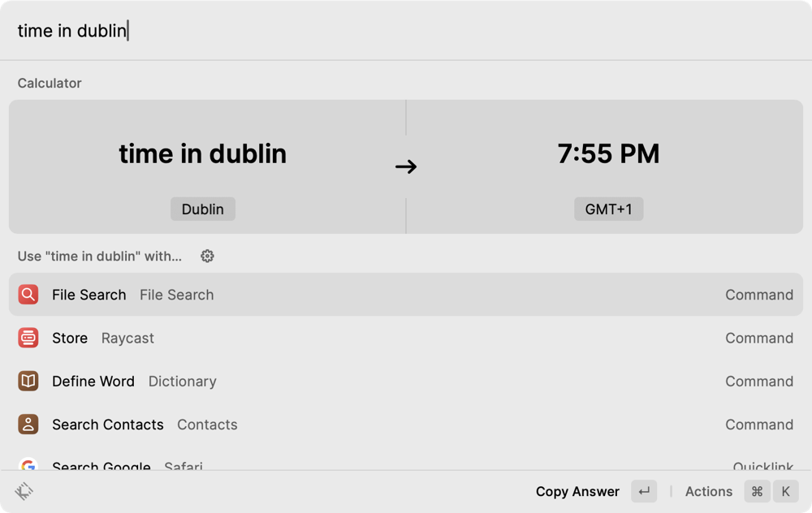The width and height of the screenshot is (812, 513).
Task: Open fallback commands settings gear
Action: (x=207, y=256)
